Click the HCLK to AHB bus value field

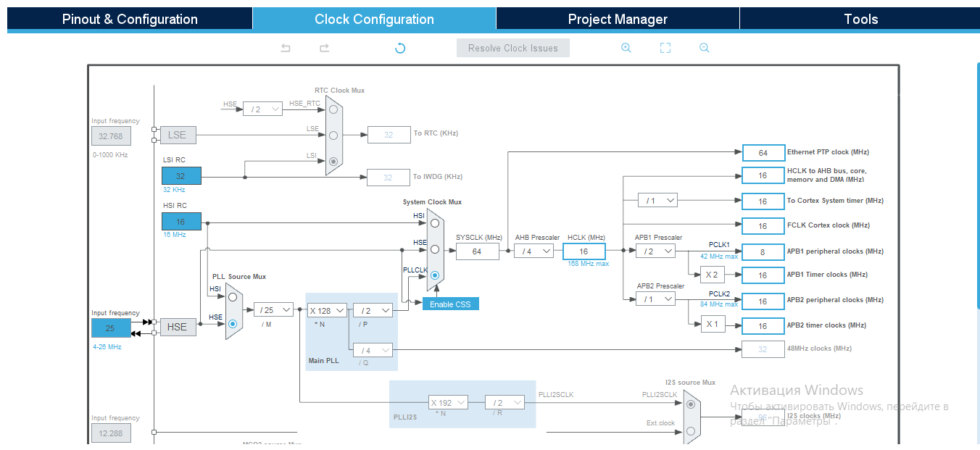coord(763,175)
